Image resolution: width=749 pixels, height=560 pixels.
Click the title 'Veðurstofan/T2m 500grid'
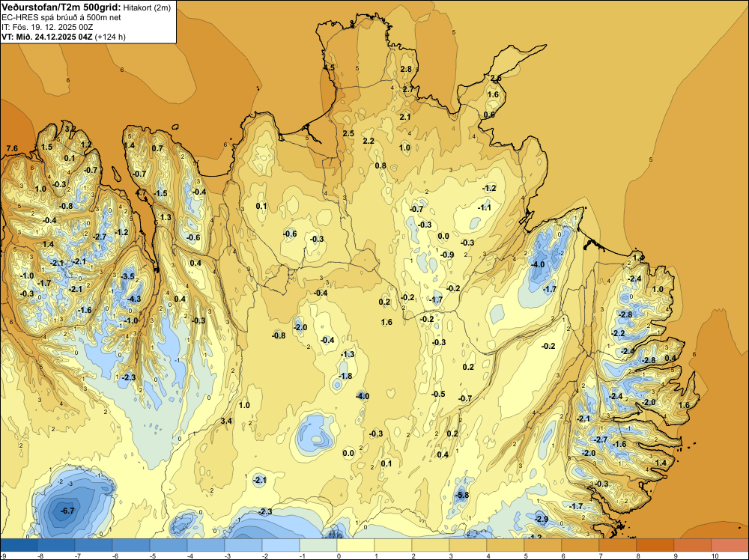tap(61, 7)
